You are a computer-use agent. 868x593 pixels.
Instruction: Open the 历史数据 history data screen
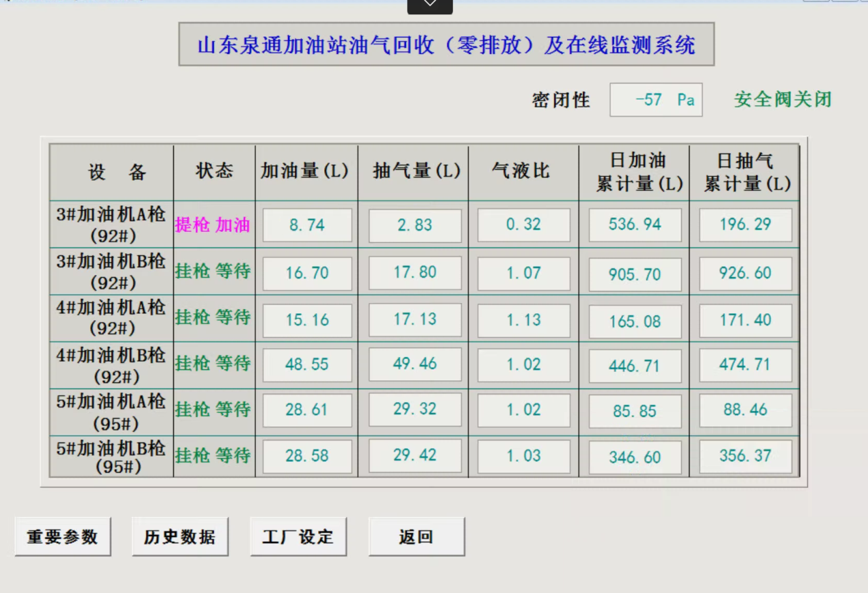click(181, 536)
